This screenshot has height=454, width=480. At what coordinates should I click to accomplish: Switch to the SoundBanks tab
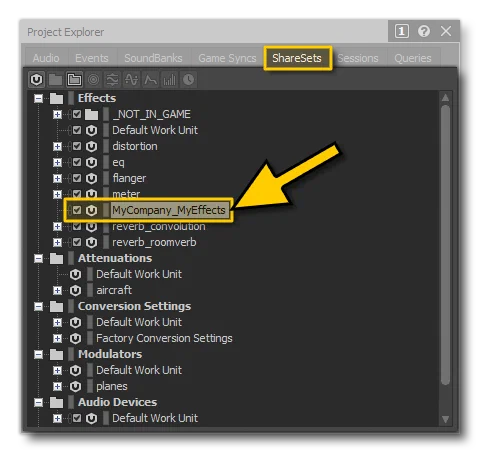tap(153, 58)
